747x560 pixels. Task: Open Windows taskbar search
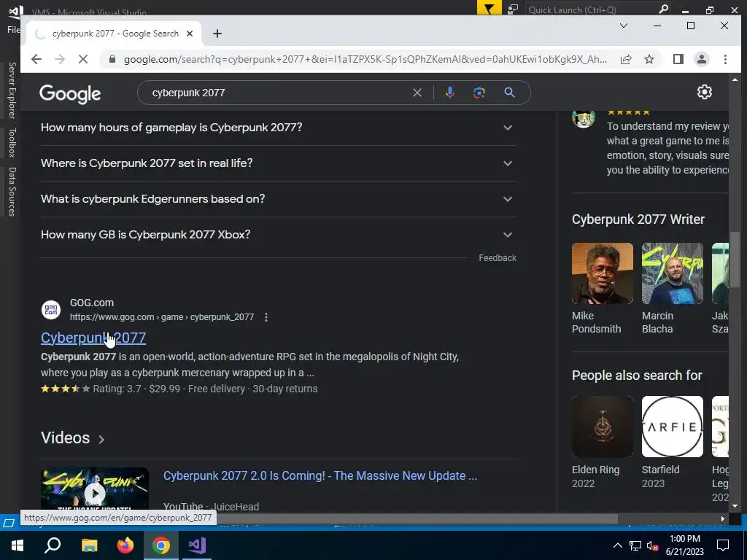53,545
